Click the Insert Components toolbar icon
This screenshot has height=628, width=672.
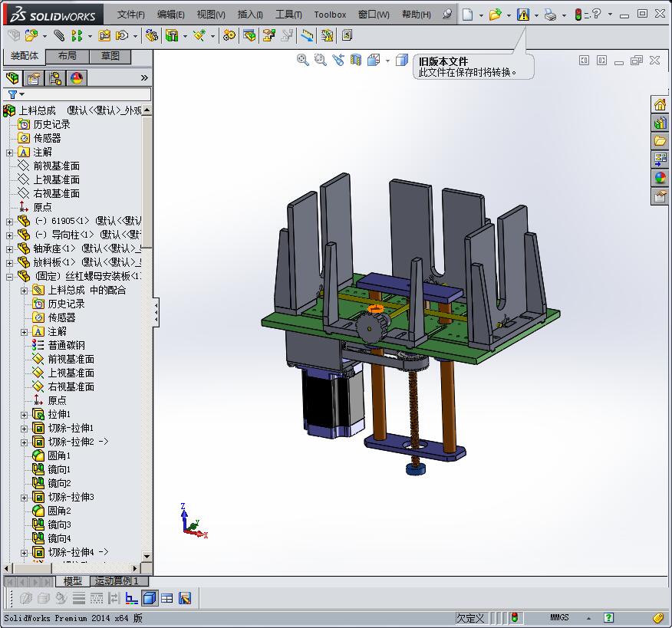pos(31,35)
